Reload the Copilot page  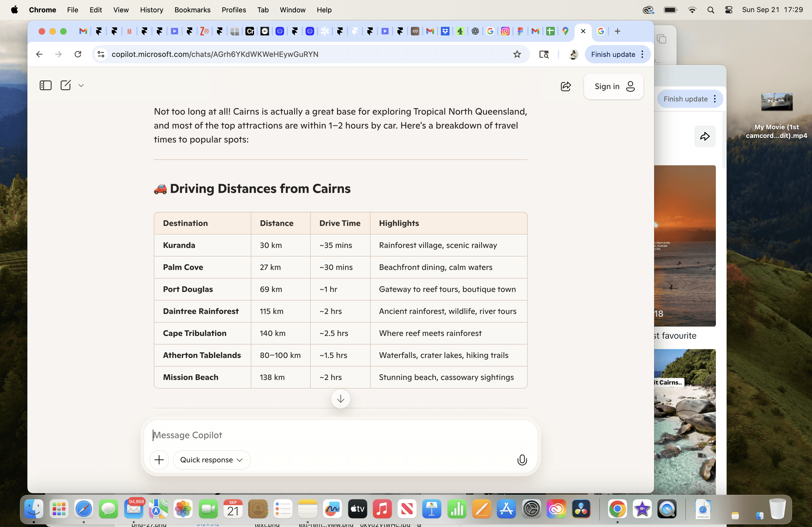78,54
